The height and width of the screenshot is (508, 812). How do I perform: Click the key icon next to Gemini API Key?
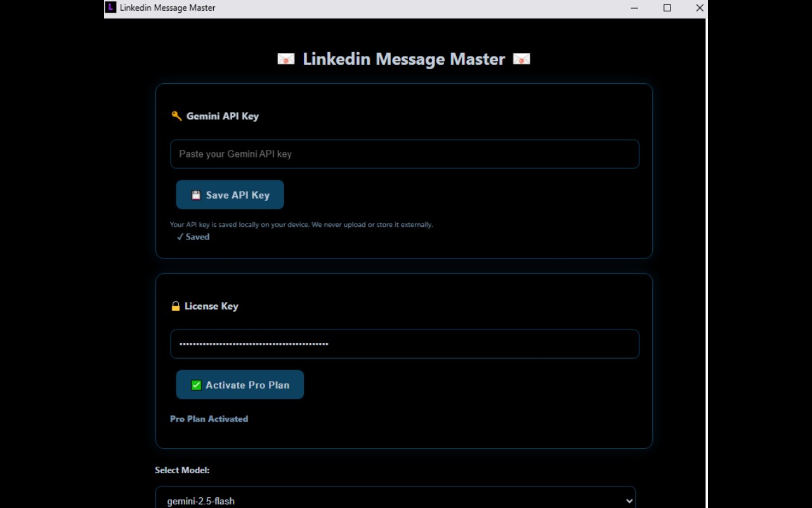(176, 116)
